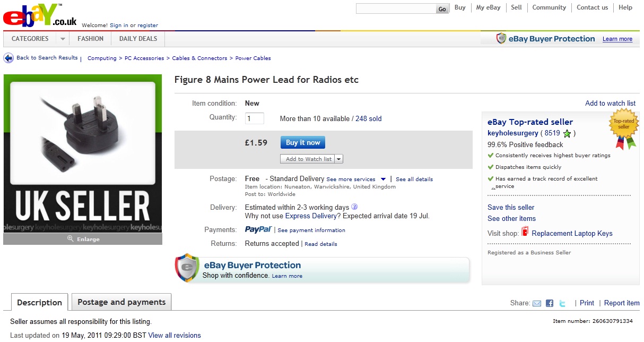The image size is (644, 342).
Task: Open the Power Cables breadcrumb
Action: click(x=253, y=58)
